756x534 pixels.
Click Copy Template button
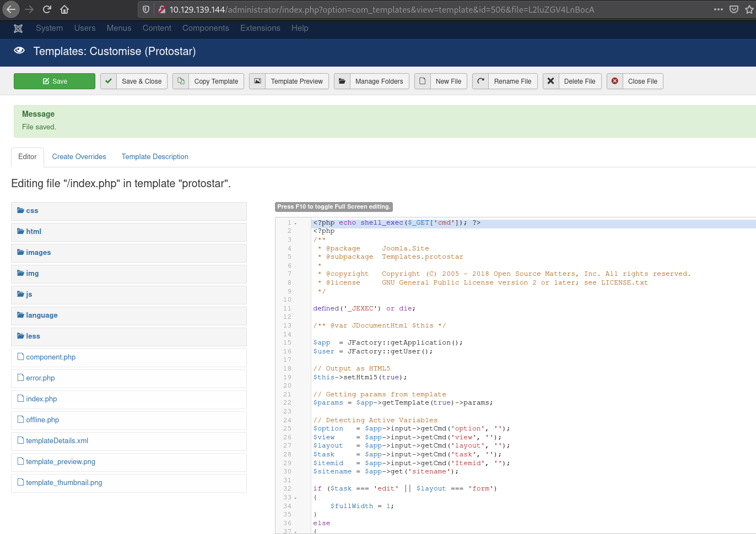[208, 81]
